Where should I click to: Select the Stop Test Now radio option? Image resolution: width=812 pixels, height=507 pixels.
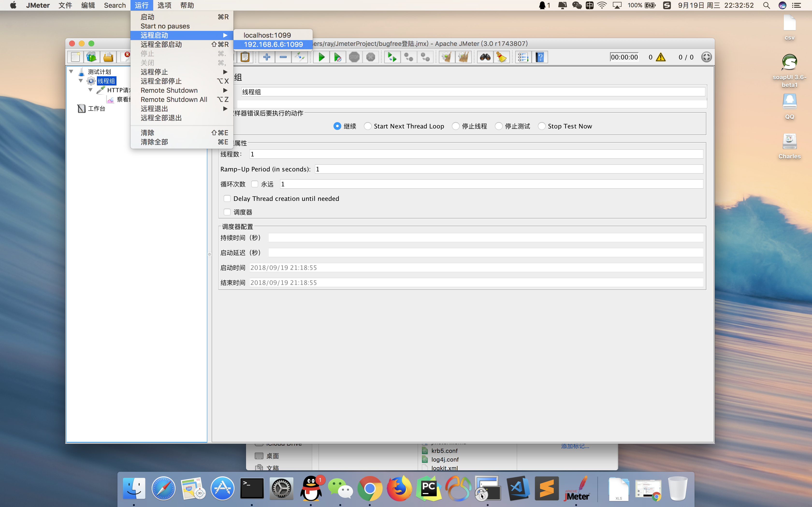click(542, 126)
